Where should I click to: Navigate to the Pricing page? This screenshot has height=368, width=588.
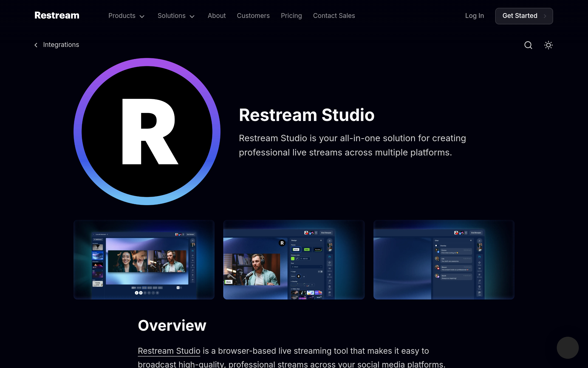pos(291,16)
